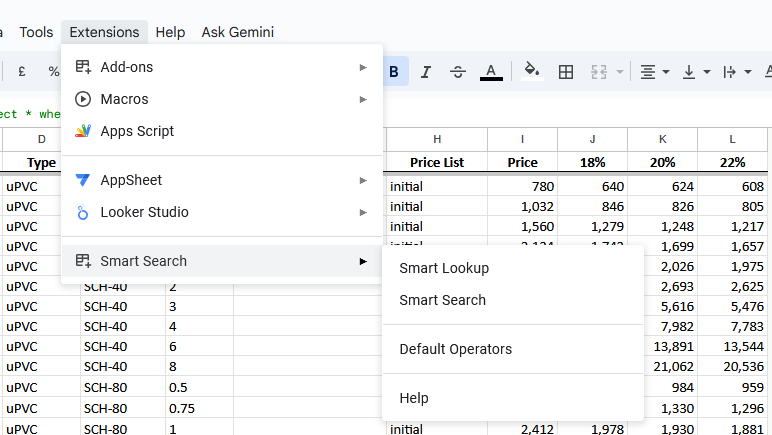Open the Help menu in the menu bar
Image resolution: width=772 pixels, height=435 pixels.
pos(170,32)
